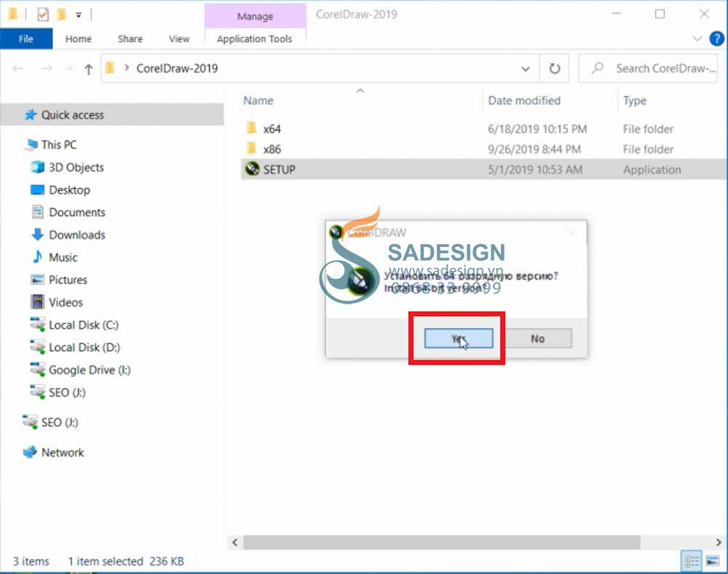Image resolution: width=728 pixels, height=574 pixels.
Task: Click the 6/18/2019 10:15 PM date cell
Action: point(537,129)
